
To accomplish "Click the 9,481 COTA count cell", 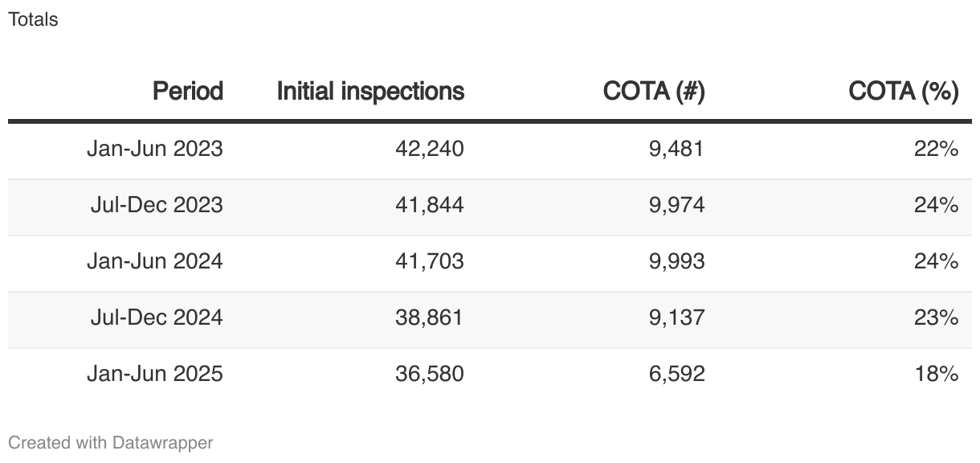I will point(676,150).
